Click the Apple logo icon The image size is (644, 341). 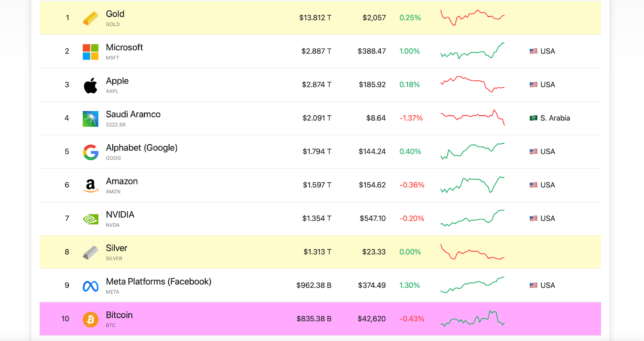(91, 85)
